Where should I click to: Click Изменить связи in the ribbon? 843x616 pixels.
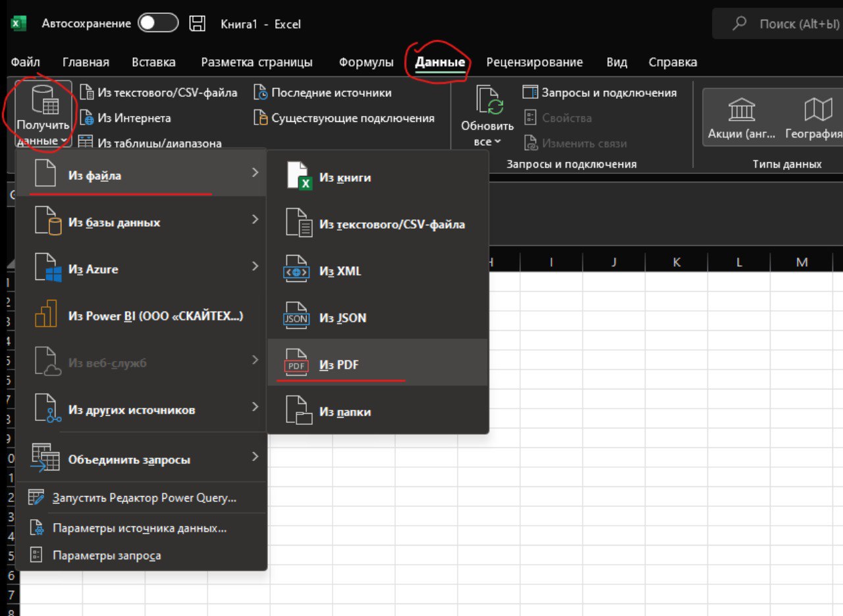(575, 143)
